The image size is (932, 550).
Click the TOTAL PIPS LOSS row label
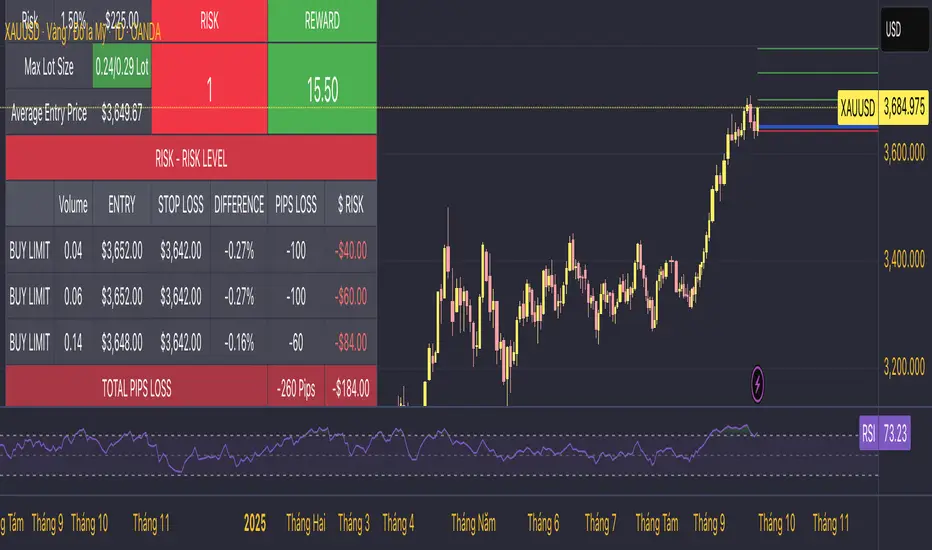click(137, 388)
